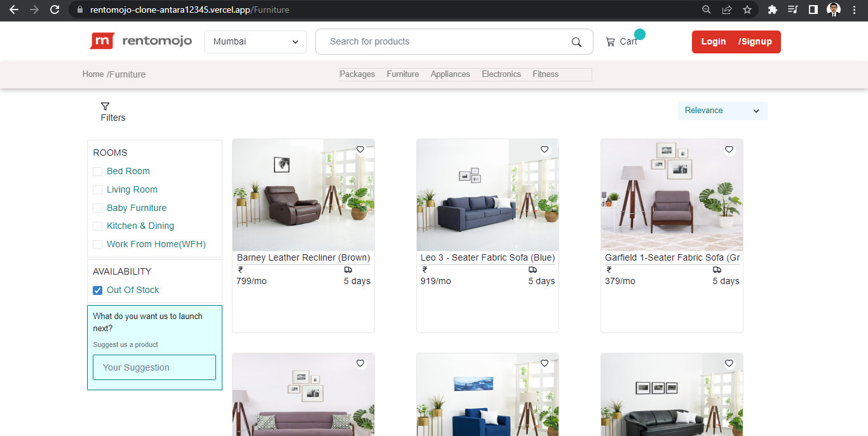
Task: Click the 919/mo price text
Action: click(436, 282)
